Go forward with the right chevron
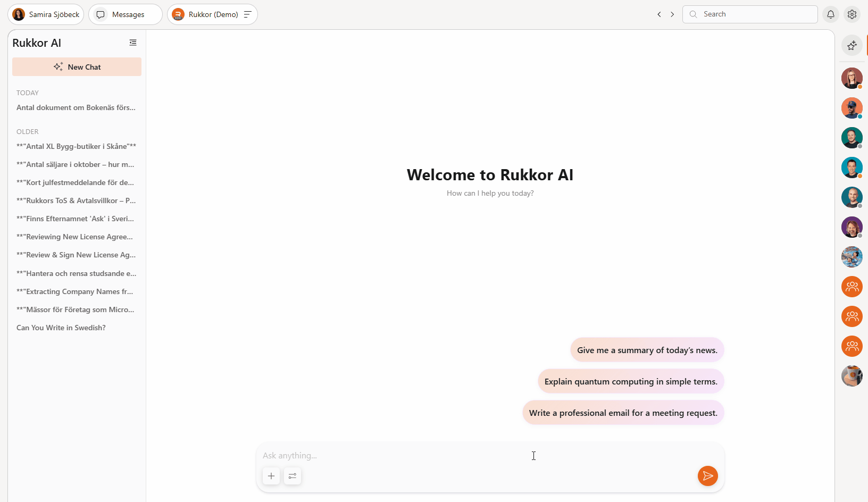868x502 pixels. (672, 14)
